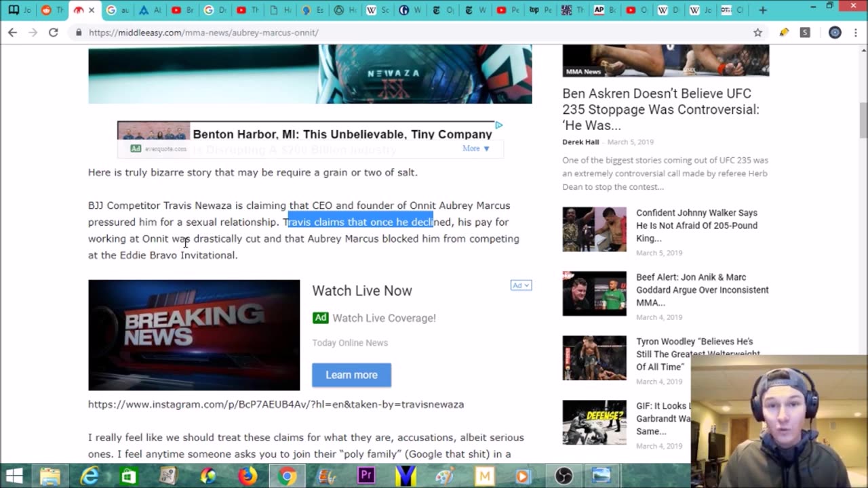868x488 pixels.
Task: Open the orange media player taskbar icon
Action: coord(524,476)
